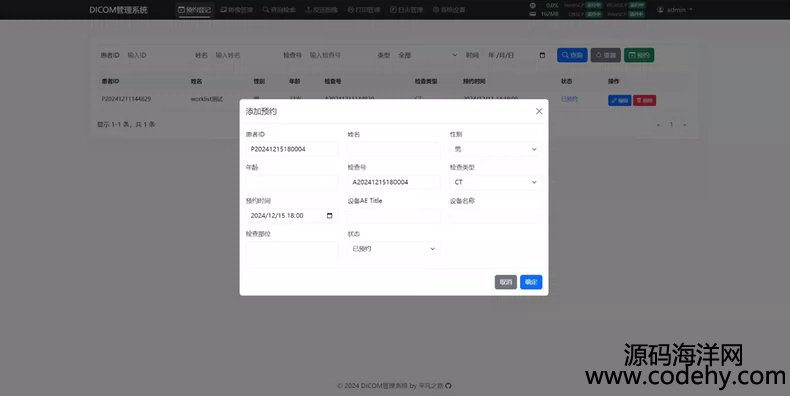The width and height of the screenshot is (790, 396).
Task: Focus the 检查号 search filter field in background page
Action: [x=338, y=55]
